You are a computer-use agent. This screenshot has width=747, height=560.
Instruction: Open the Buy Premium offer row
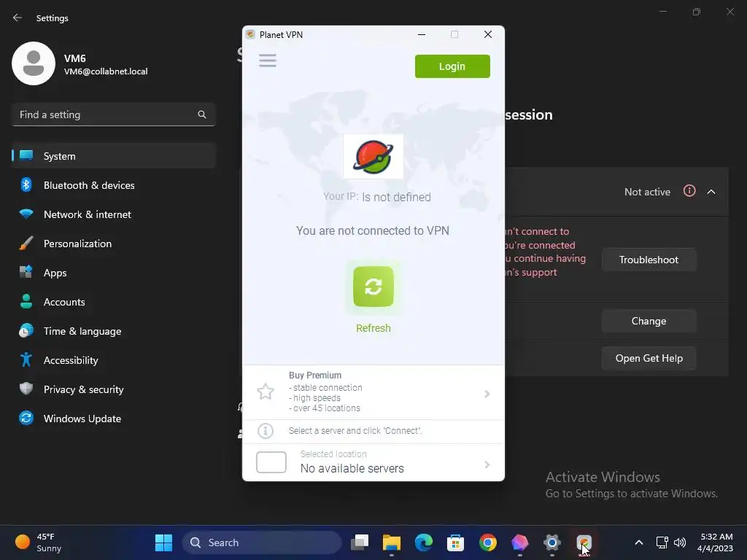[373, 393]
